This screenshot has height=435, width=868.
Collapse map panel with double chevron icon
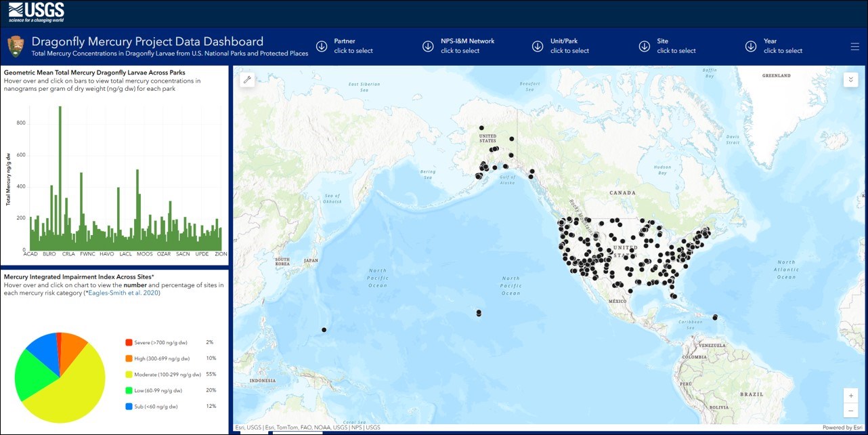coord(850,79)
